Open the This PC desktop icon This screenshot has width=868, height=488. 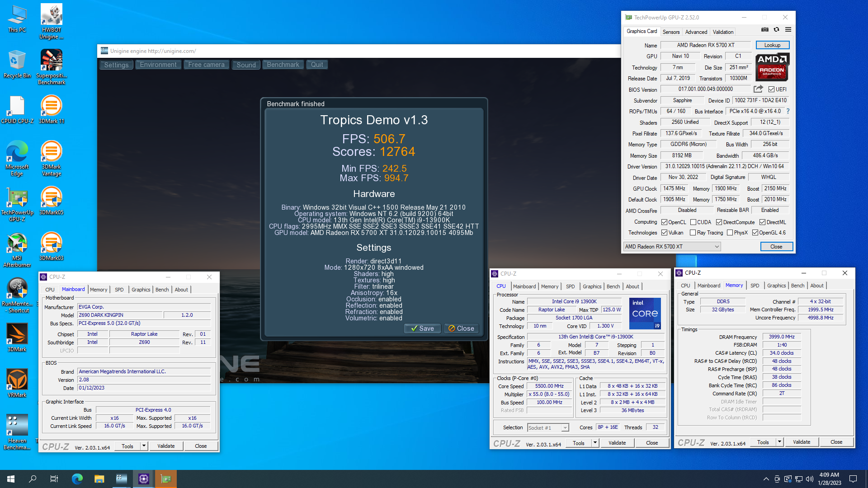click(x=17, y=19)
